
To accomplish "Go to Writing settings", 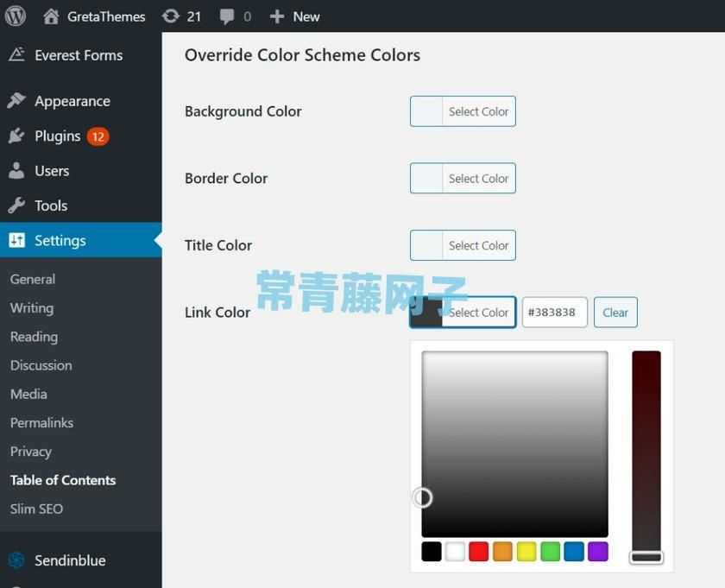I will tap(32, 308).
